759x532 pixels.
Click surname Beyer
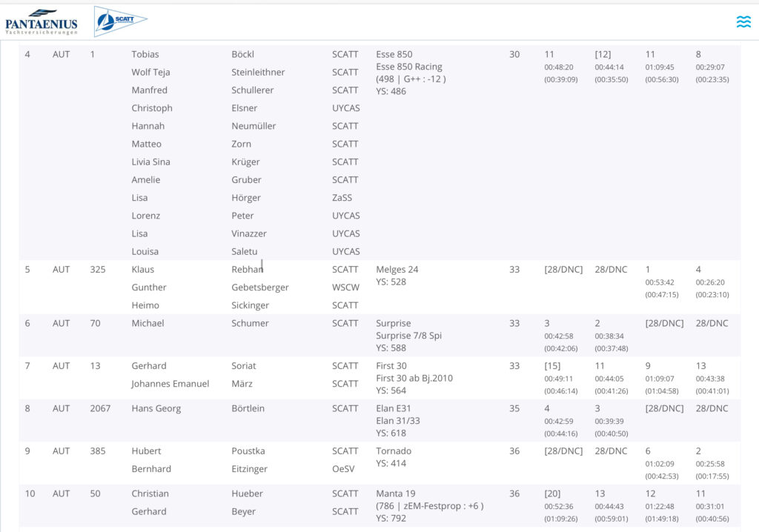pos(243,511)
